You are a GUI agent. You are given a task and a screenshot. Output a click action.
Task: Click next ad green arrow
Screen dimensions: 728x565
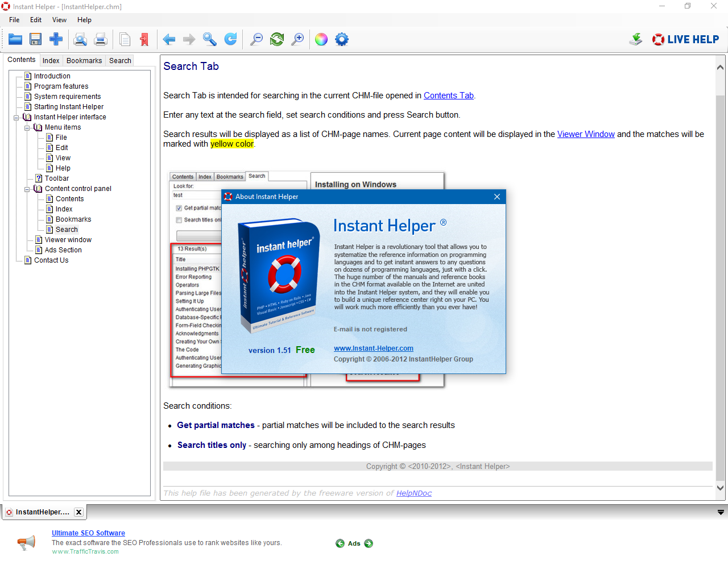click(369, 543)
